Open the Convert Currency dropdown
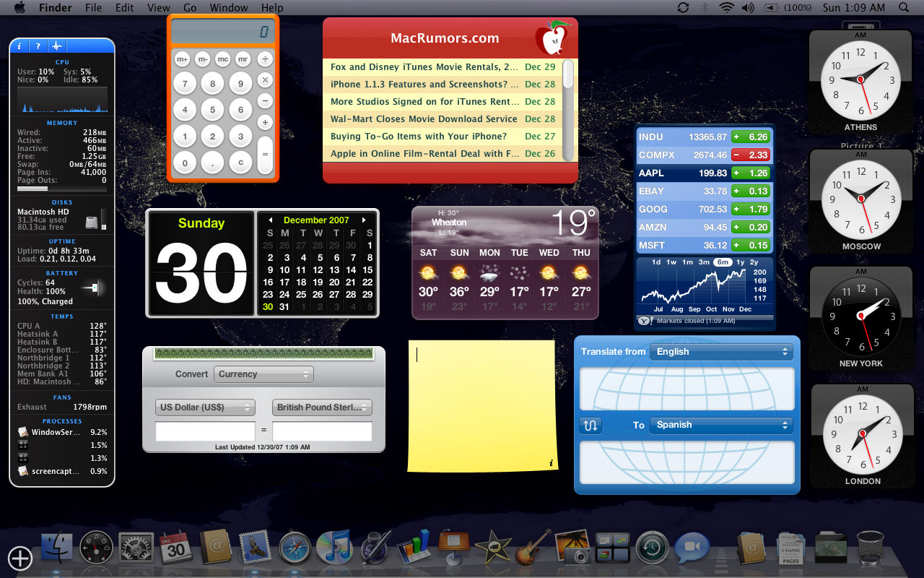The image size is (924, 578). (263, 374)
